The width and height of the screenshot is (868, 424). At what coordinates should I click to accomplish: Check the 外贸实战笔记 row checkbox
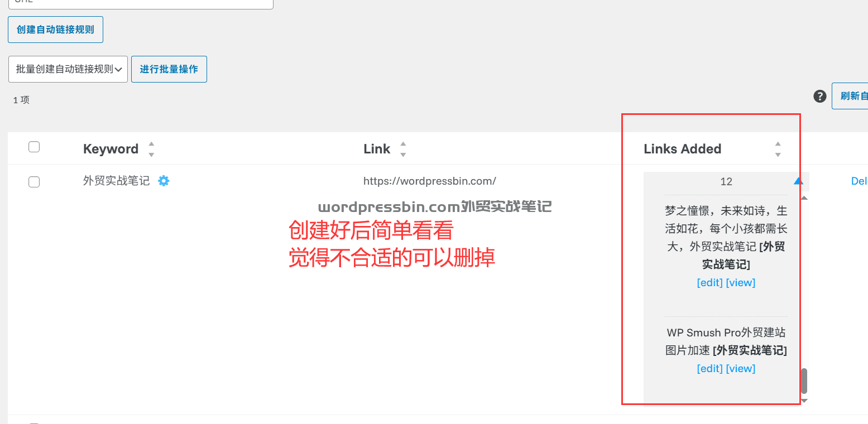pyautogui.click(x=34, y=181)
